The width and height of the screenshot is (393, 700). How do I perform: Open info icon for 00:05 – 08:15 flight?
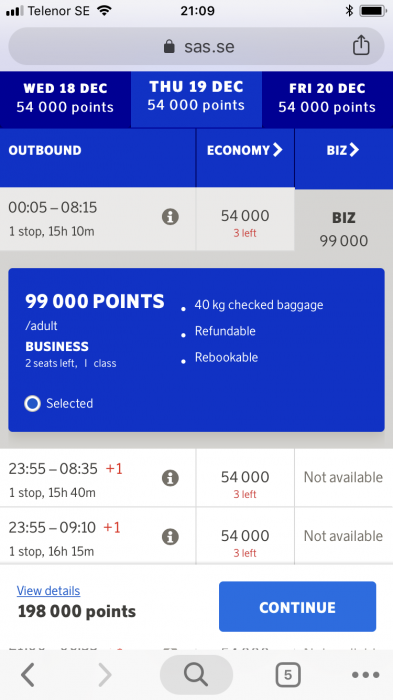170,217
